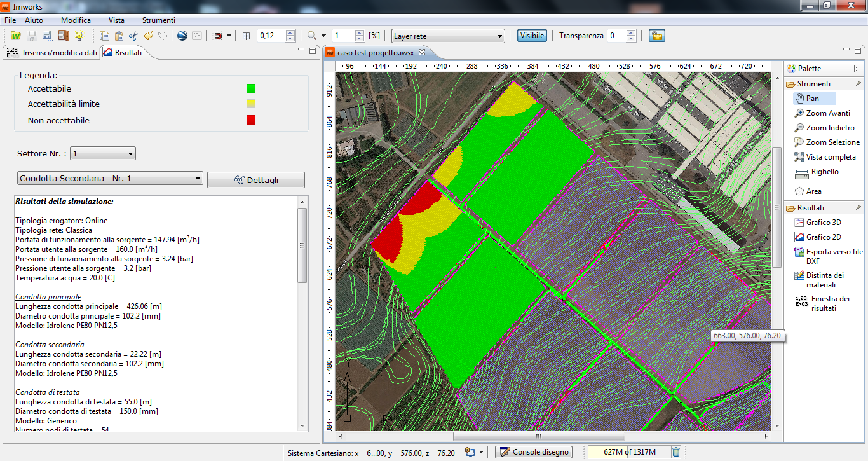
Task: Click the magnet snap tool icon
Action: (x=217, y=36)
